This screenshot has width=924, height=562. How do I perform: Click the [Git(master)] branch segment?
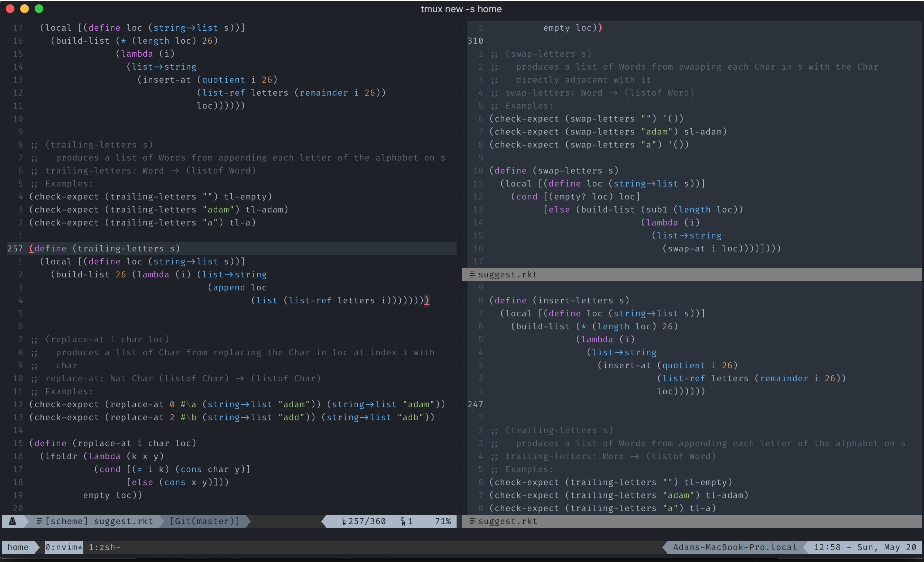click(205, 521)
